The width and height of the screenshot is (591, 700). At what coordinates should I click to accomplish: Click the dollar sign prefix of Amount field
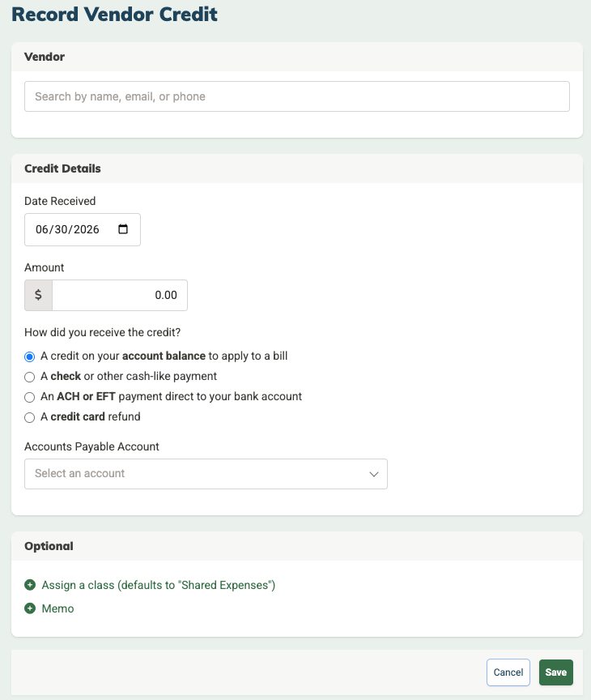click(38, 295)
